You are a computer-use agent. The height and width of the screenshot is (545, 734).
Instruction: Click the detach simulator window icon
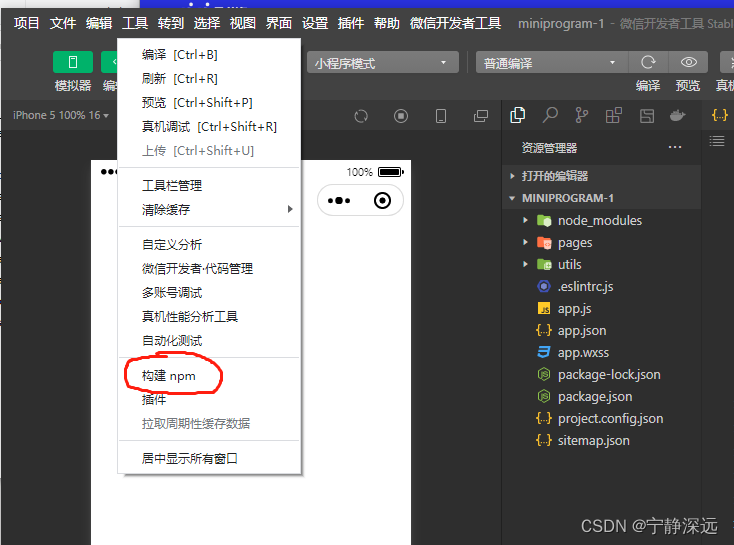click(x=481, y=116)
